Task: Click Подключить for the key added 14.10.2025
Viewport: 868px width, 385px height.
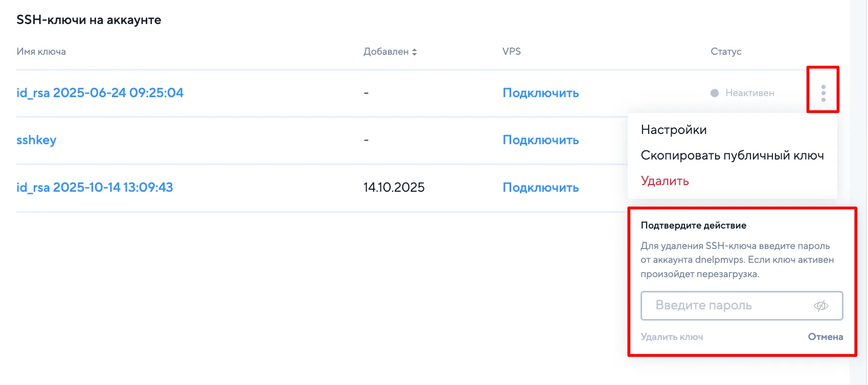Action: click(540, 188)
